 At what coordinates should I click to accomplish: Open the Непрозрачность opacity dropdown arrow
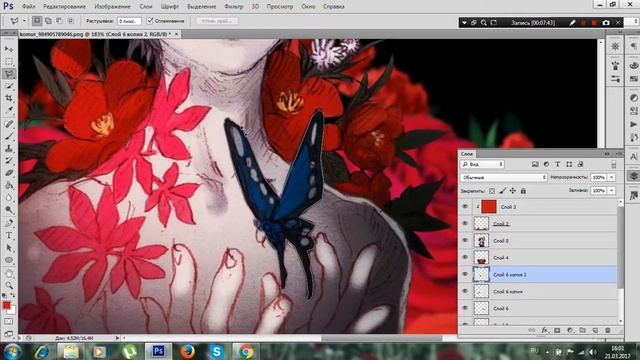[x=611, y=177]
